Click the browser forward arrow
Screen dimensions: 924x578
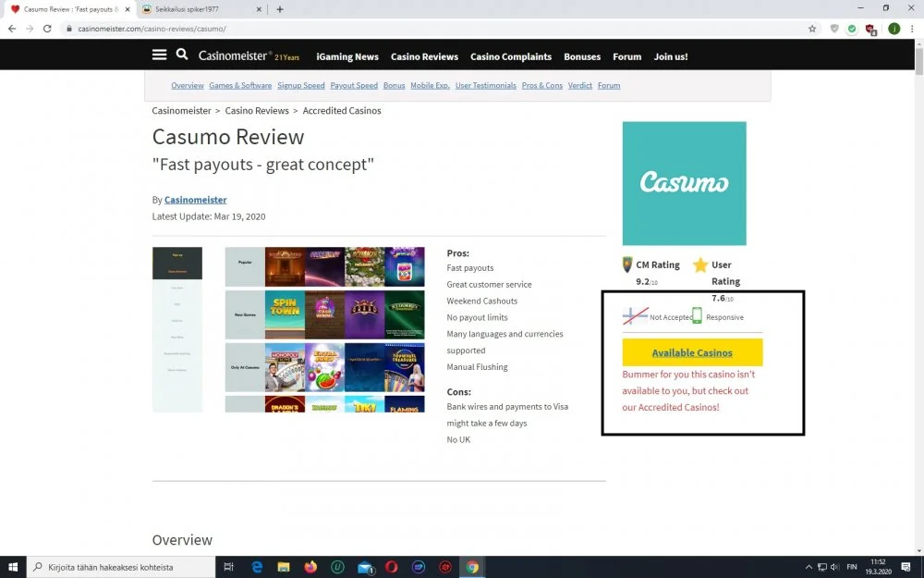tap(30, 29)
